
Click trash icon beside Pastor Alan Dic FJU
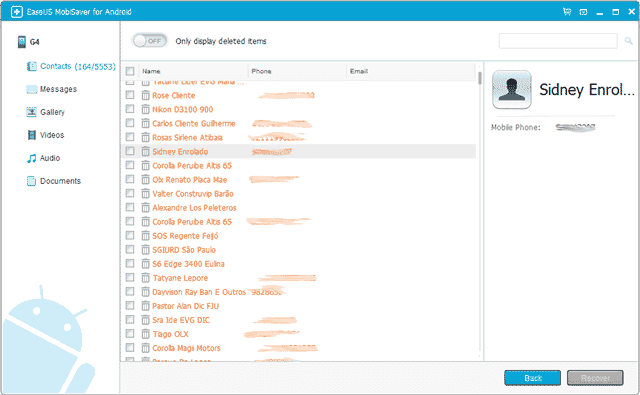[145, 306]
